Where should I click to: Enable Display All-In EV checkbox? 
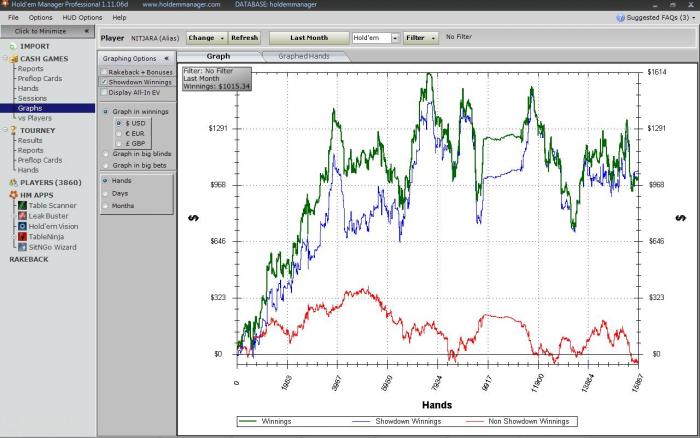(x=104, y=92)
